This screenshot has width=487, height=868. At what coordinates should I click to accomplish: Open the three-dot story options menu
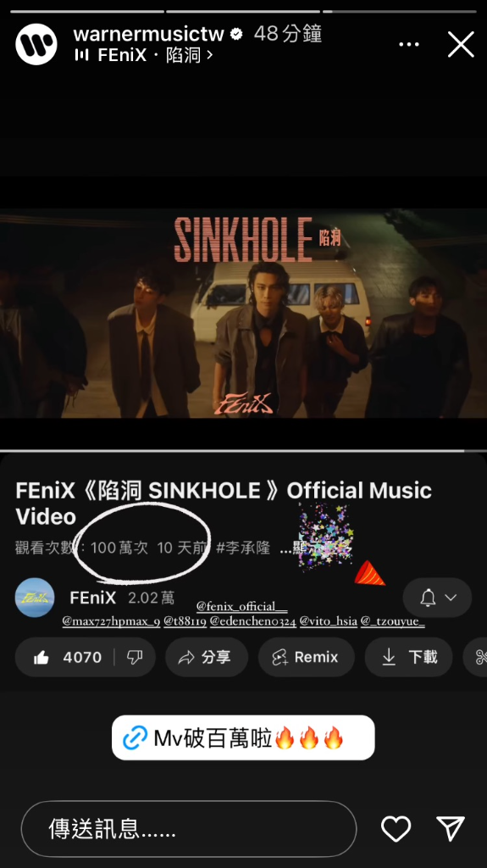point(409,44)
